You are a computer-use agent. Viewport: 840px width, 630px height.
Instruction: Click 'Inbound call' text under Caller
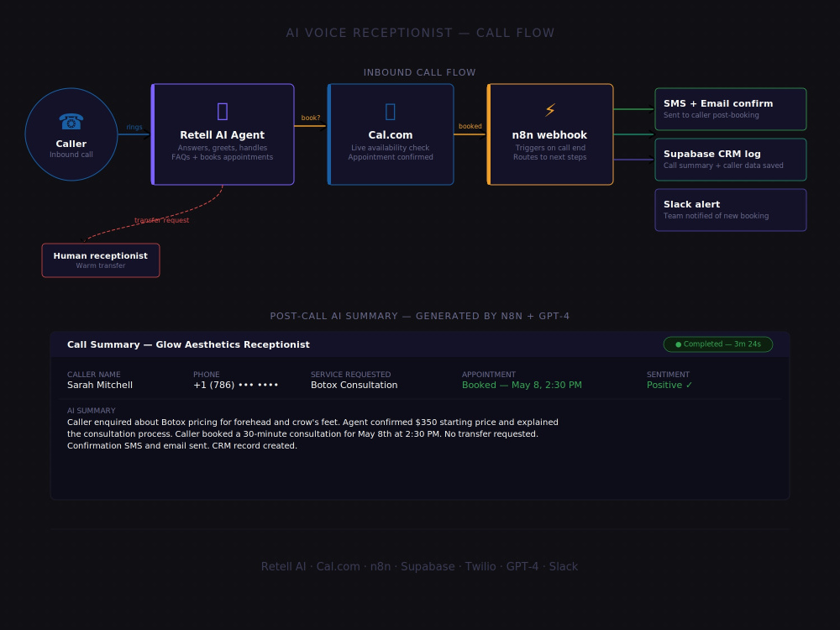click(71, 155)
